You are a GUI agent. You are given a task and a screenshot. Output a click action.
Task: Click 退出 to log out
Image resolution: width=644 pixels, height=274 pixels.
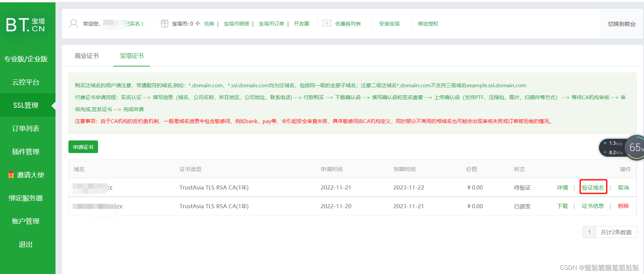(x=26, y=244)
